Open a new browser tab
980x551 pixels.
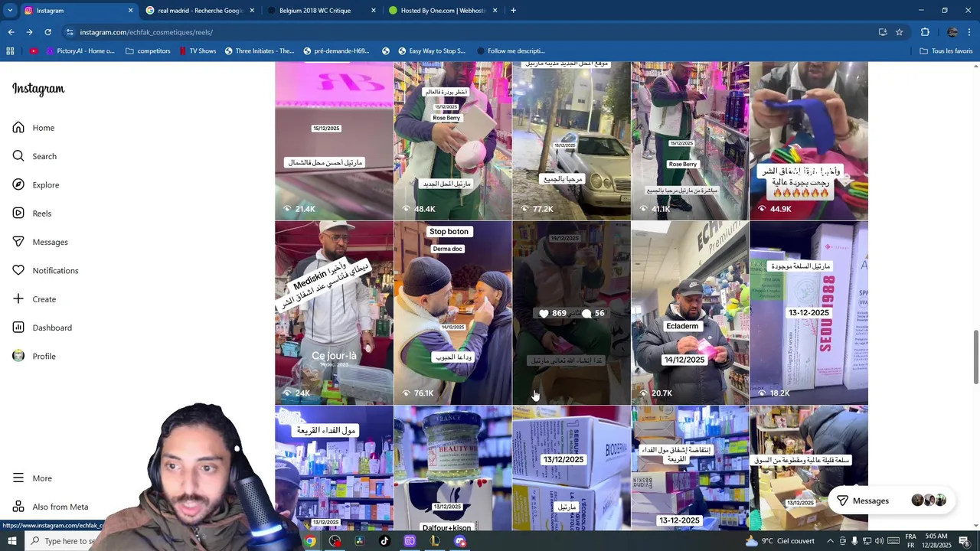pyautogui.click(x=513, y=11)
